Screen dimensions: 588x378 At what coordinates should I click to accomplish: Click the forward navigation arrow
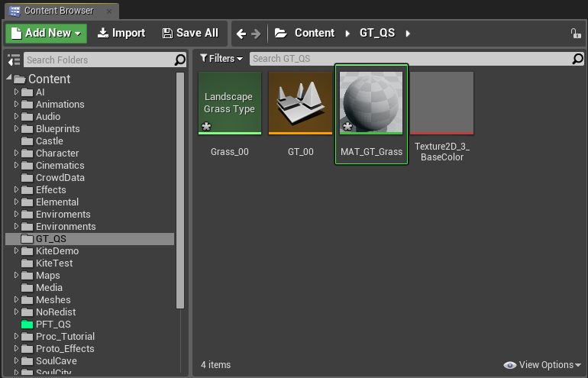256,34
